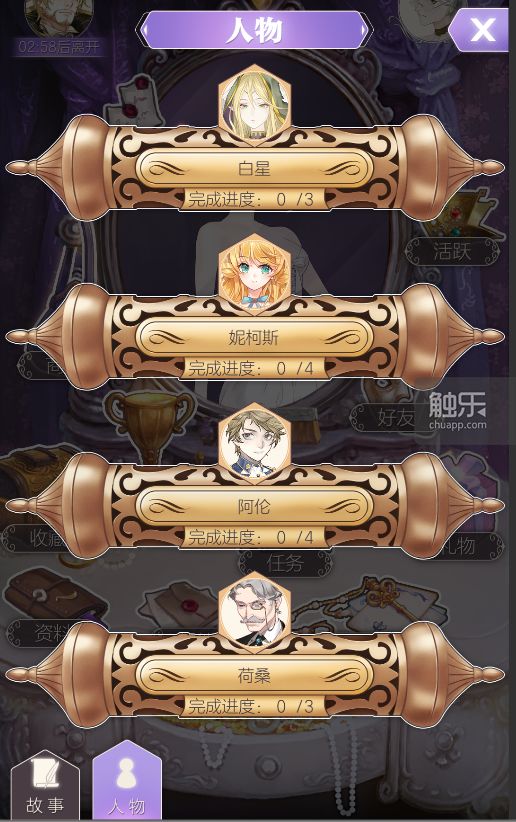Click the trophy cup in the background
The image size is (516, 822).
pos(150,422)
